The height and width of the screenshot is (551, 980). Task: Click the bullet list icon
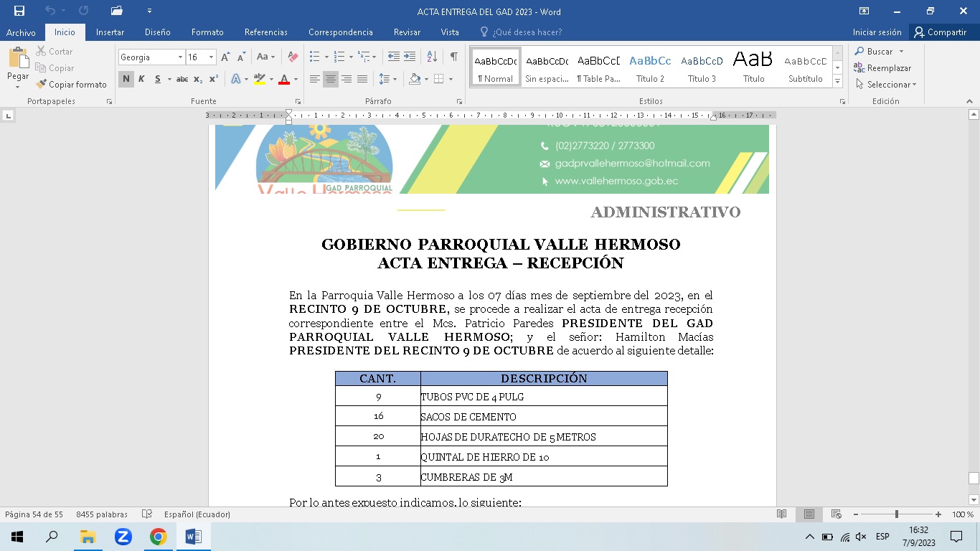coord(314,57)
